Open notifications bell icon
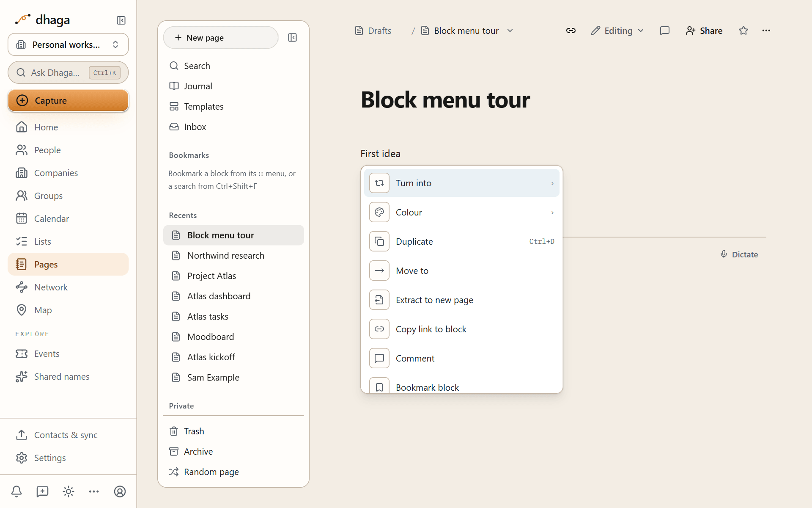The image size is (812, 508). (16, 491)
